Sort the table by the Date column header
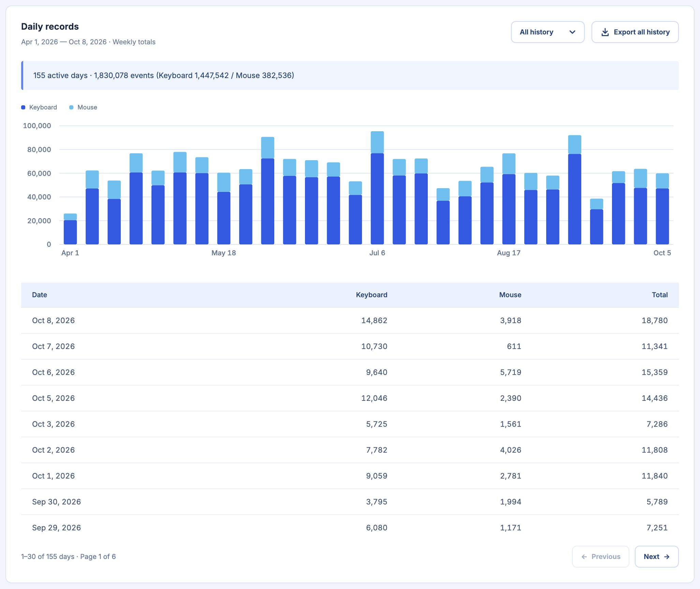The image size is (700, 589). pyautogui.click(x=40, y=295)
